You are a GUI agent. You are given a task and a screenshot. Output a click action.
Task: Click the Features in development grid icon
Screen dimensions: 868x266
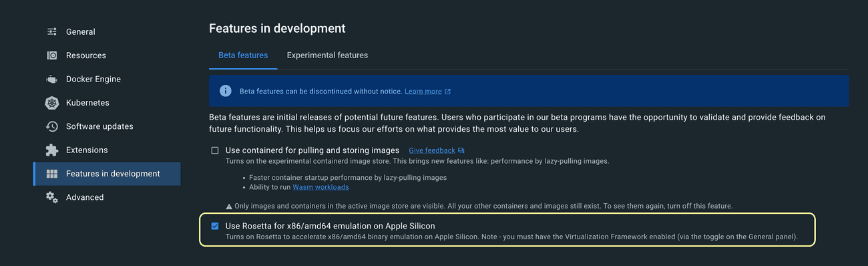point(52,174)
